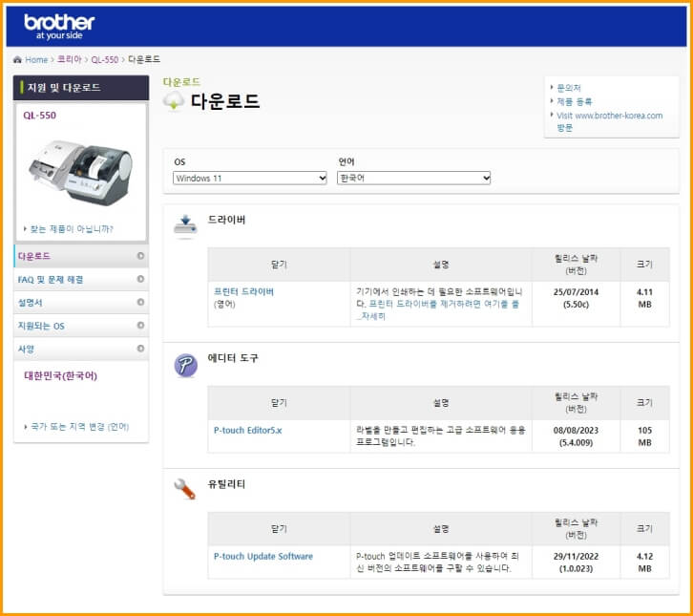
Task: Click the P-touch Editor description cell text
Action: tap(441, 436)
